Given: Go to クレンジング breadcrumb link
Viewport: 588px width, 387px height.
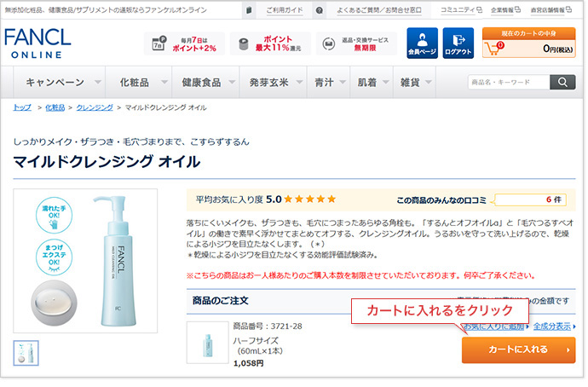Looking at the screenshot, I should (x=95, y=107).
